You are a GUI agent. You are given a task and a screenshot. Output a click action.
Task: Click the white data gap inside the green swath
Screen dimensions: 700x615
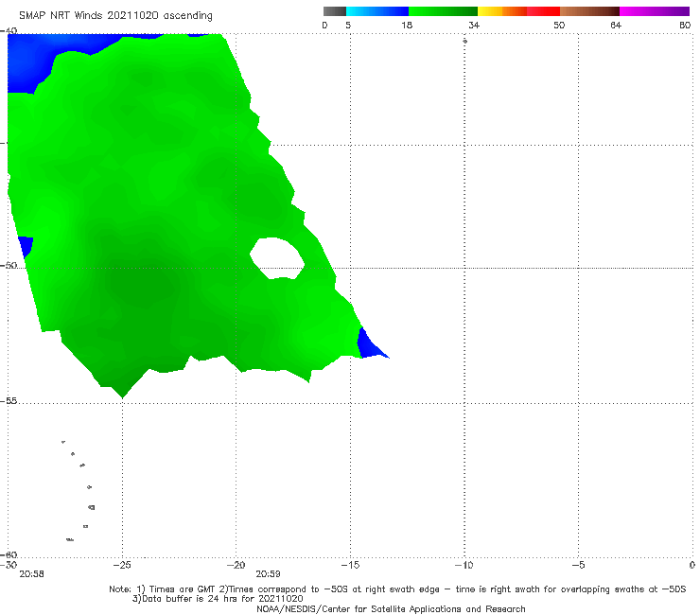278,258
